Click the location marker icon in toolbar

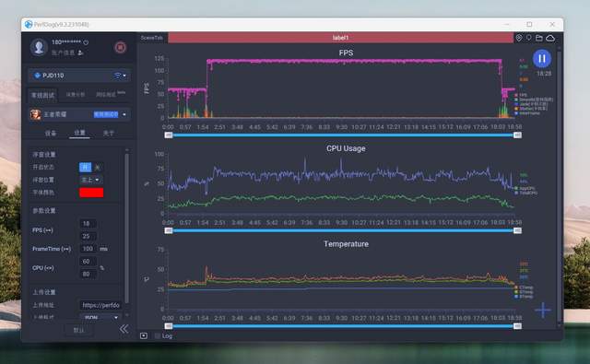tap(519, 38)
